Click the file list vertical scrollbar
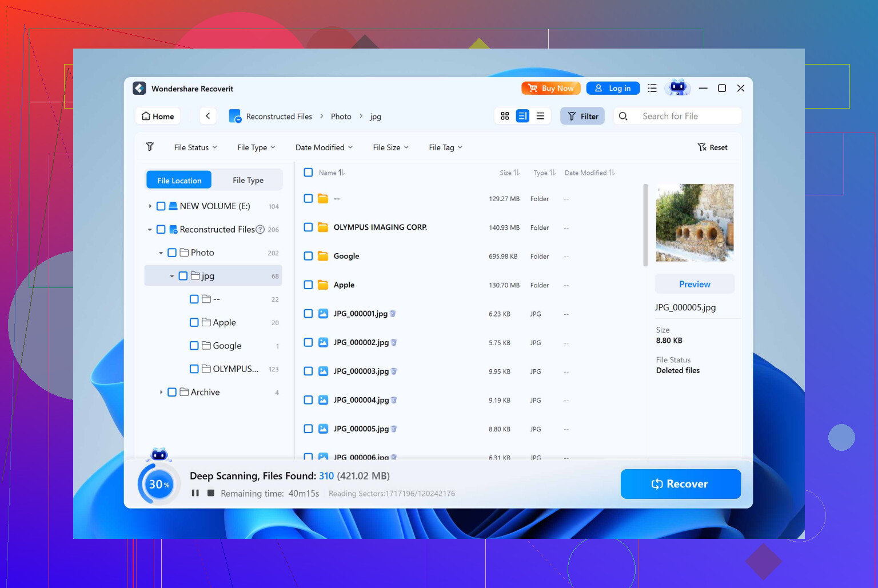 tap(645, 225)
